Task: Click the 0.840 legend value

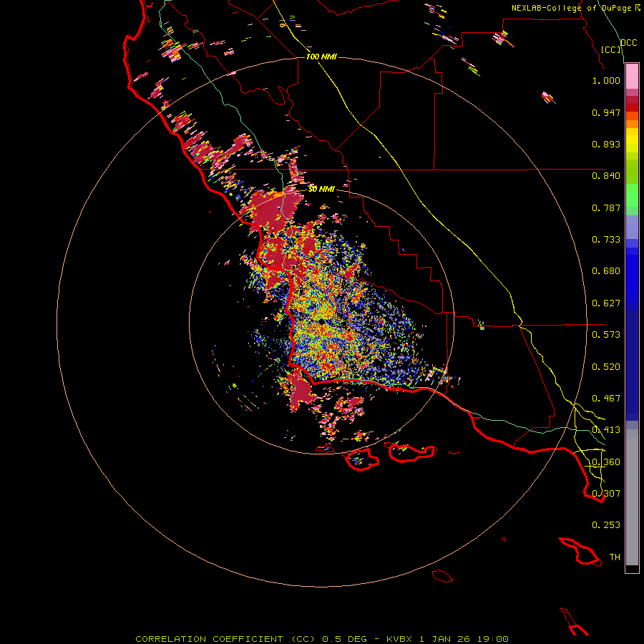Action: point(606,176)
